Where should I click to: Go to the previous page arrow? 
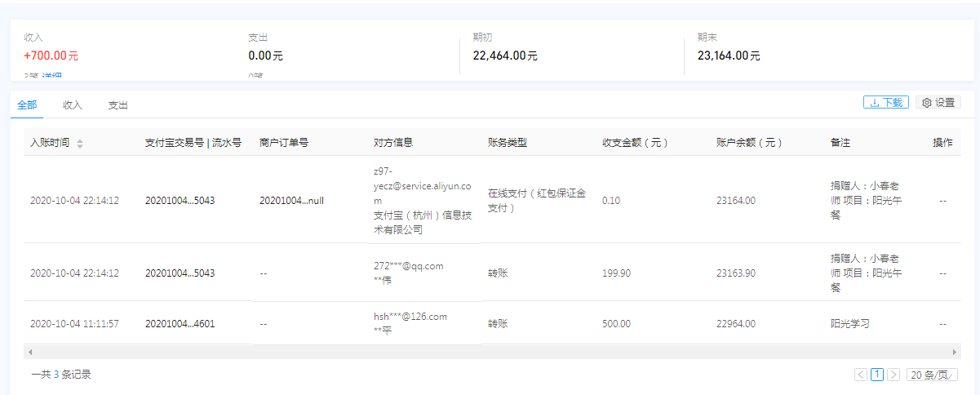coord(861,375)
